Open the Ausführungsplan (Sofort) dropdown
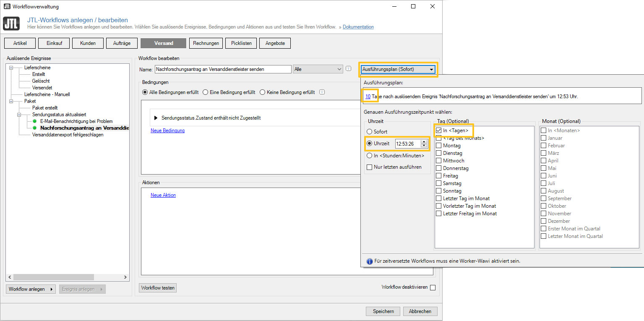The width and height of the screenshot is (644, 321). 398,69
